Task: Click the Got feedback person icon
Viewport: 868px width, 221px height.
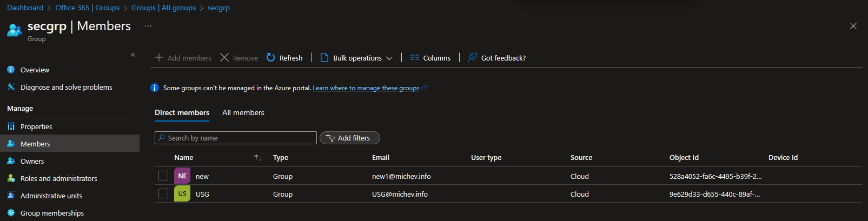Action: click(x=473, y=57)
